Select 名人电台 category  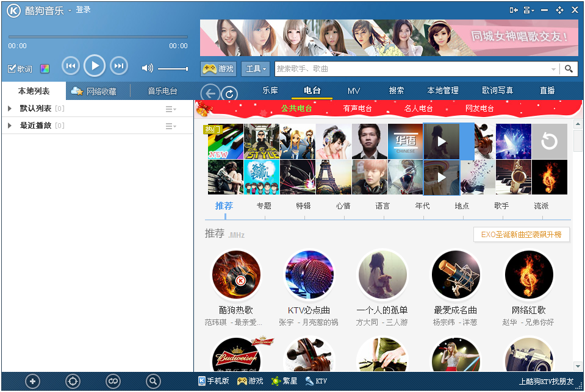pyautogui.click(x=418, y=109)
